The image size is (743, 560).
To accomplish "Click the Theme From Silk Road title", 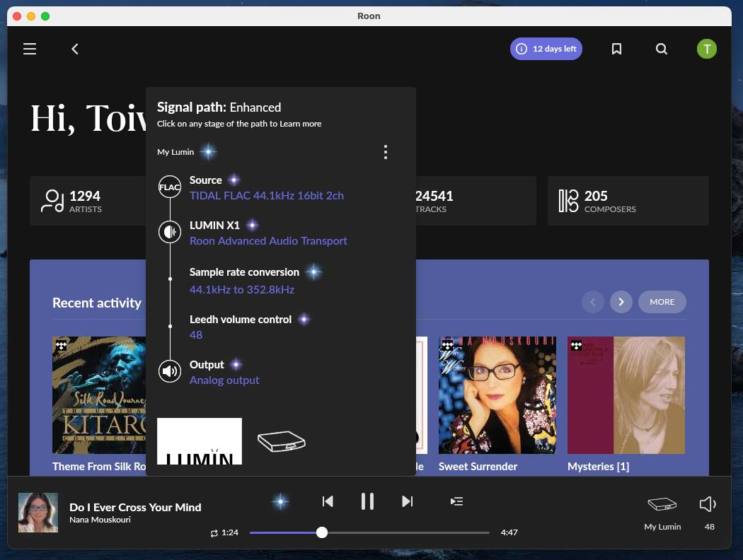I will [x=99, y=466].
